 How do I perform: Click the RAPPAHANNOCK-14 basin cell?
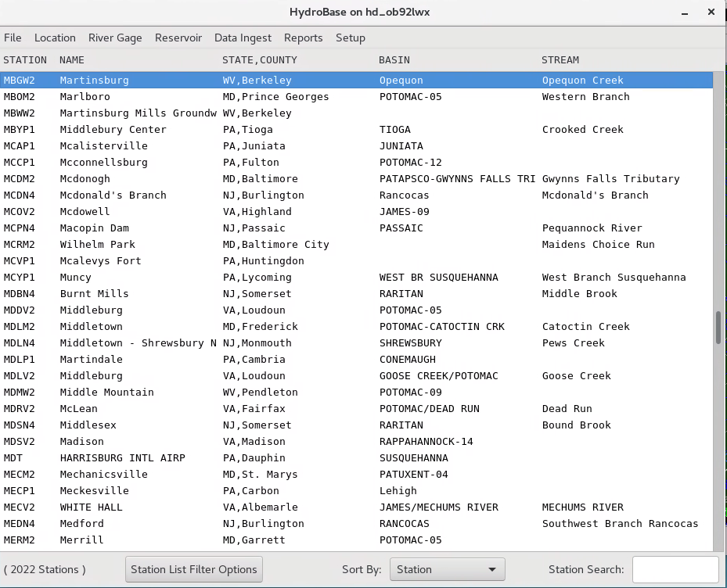coord(426,442)
